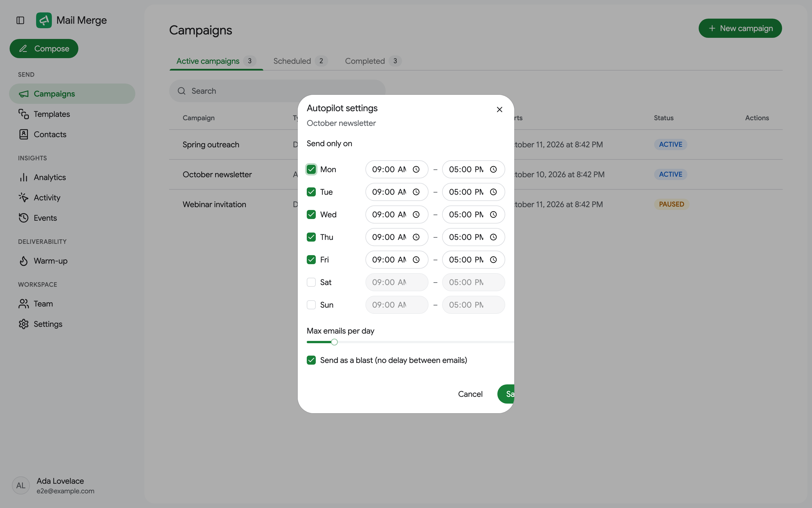Click the Settings gear icon
The width and height of the screenshot is (812, 508).
23,324
